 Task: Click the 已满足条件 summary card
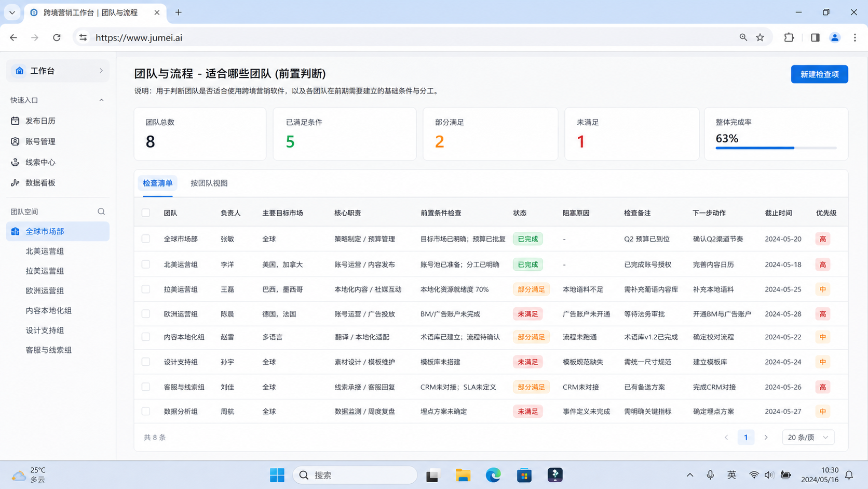pyautogui.click(x=345, y=134)
